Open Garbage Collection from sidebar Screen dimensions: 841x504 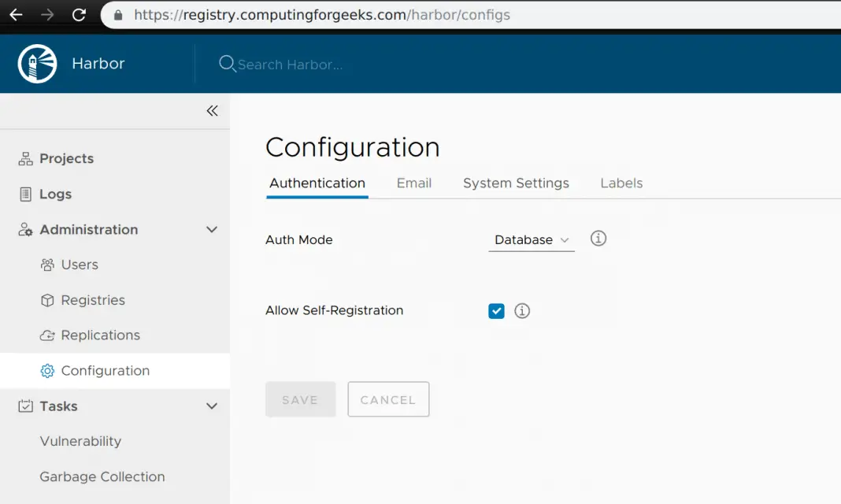point(102,476)
